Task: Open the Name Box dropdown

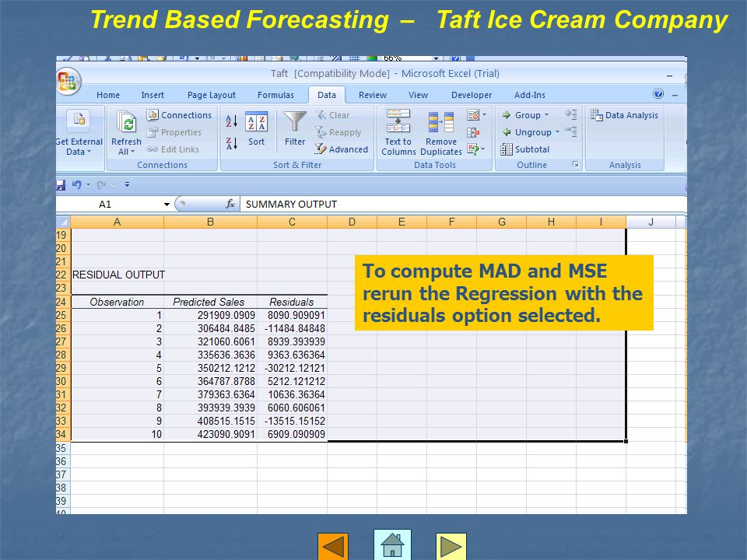Action: (167, 205)
